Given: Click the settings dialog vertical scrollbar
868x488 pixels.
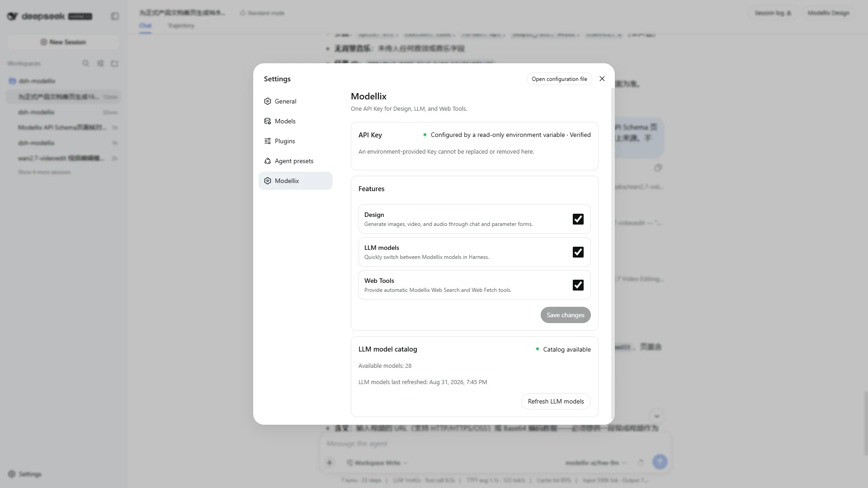Looking at the screenshot, I should coord(613,253).
